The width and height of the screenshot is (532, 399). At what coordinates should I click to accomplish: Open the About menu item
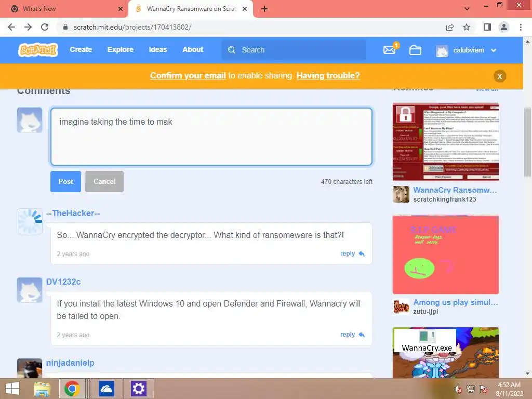tap(193, 49)
